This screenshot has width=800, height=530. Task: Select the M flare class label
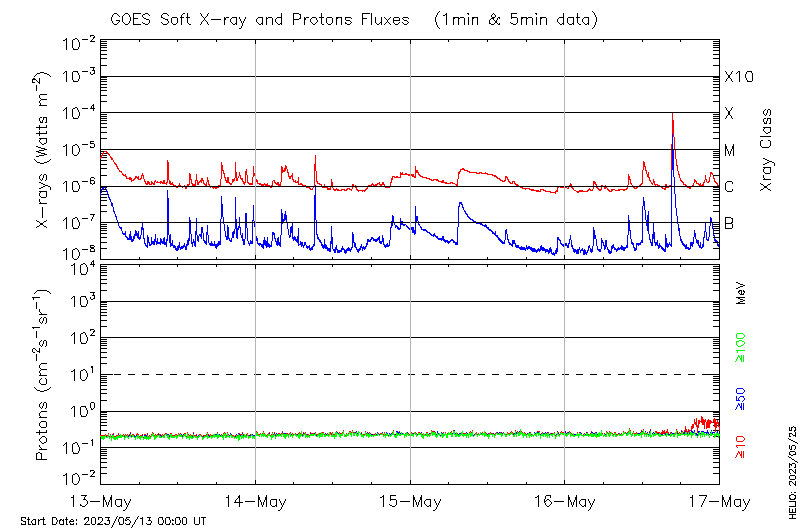pyautogui.click(x=730, y=151)
